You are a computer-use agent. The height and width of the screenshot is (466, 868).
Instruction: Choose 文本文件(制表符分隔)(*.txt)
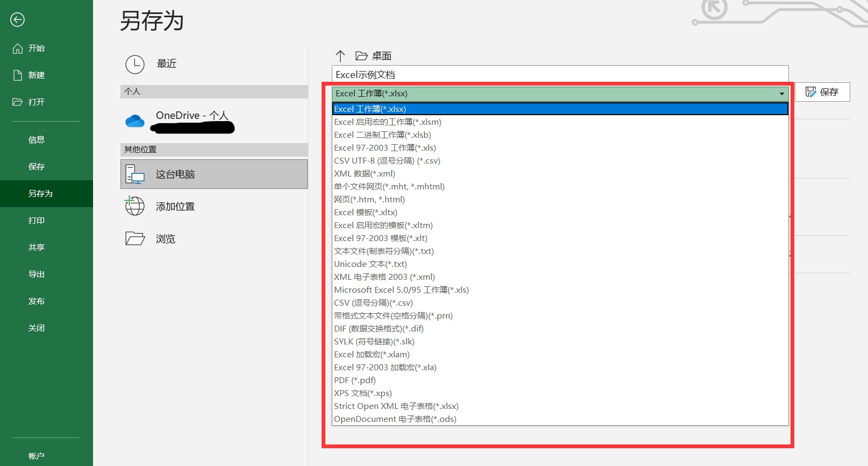click(x=560, y=251)
